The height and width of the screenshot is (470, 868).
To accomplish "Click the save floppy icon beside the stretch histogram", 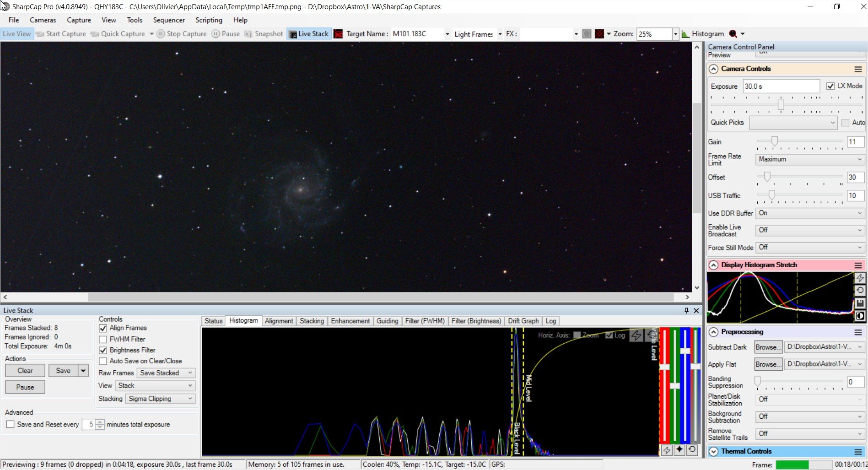I will coord(860,303).
